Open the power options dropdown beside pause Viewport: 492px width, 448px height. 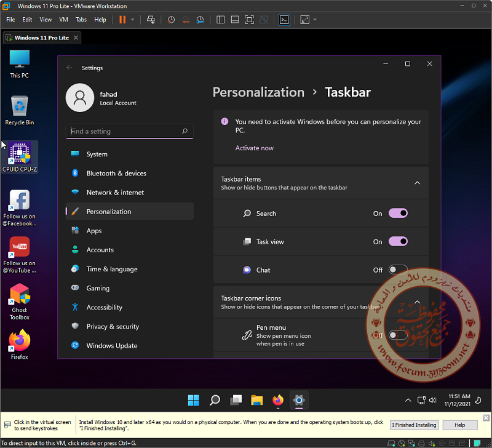pyautogui.click(x=133, y=20)
